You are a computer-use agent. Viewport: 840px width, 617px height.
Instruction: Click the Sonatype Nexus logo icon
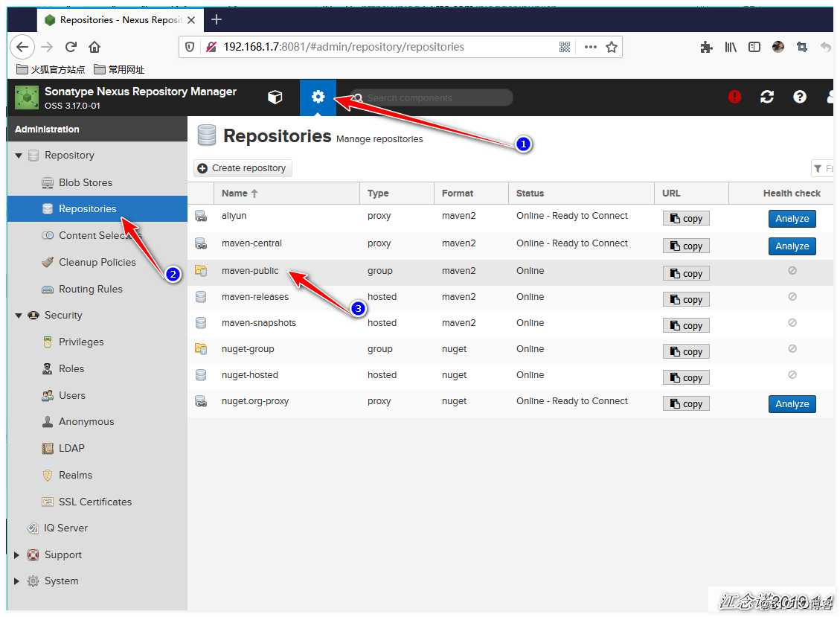tap(27, 97)
